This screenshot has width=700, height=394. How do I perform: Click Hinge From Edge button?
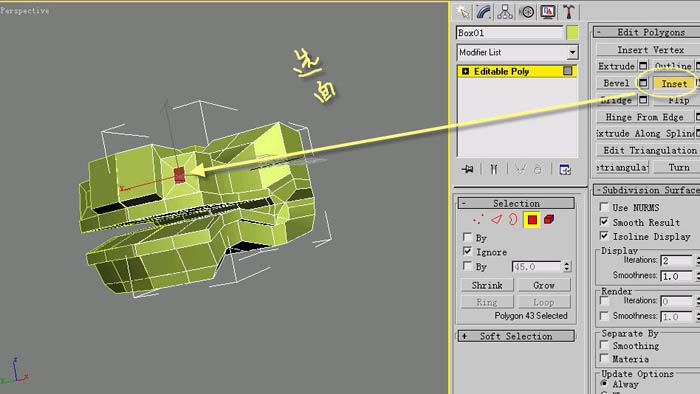[645, 117]
